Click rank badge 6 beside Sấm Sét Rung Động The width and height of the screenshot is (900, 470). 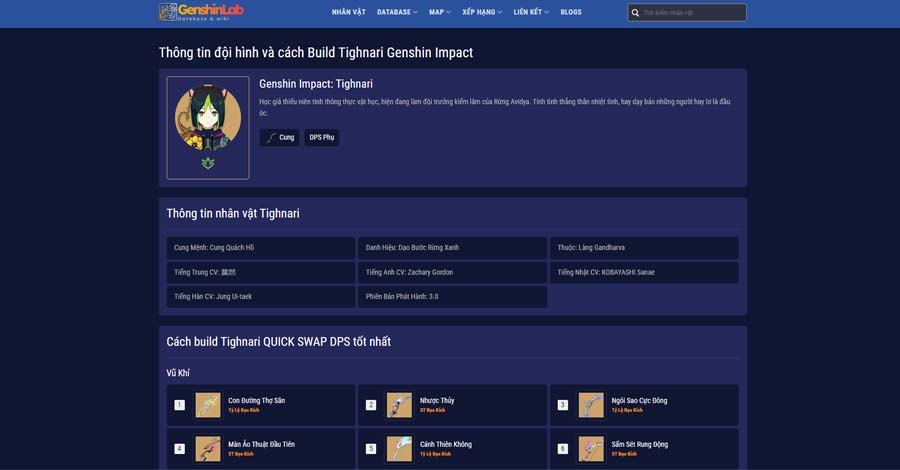562,449
